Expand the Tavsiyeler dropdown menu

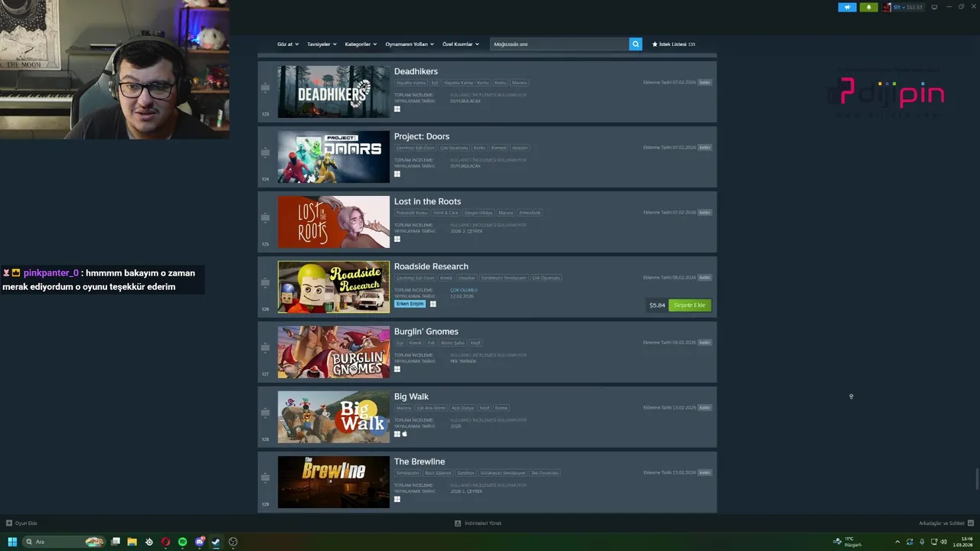point(322,44)
